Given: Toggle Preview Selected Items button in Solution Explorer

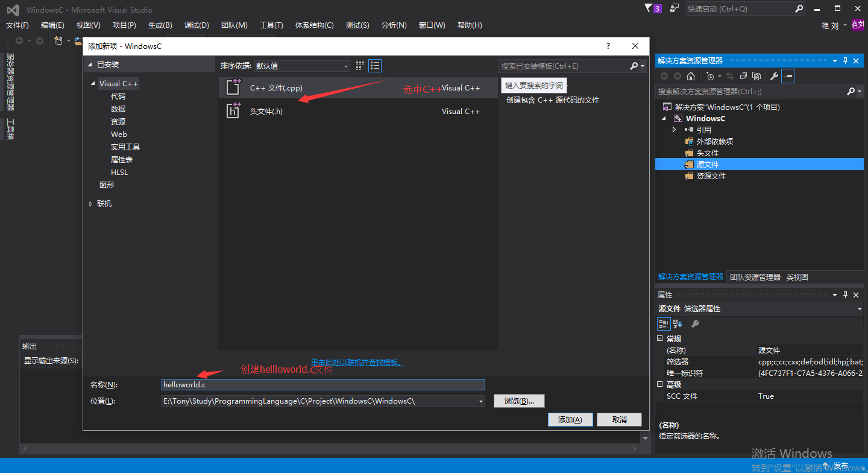Looking at the screenshot, I should [x=788, y=76].
